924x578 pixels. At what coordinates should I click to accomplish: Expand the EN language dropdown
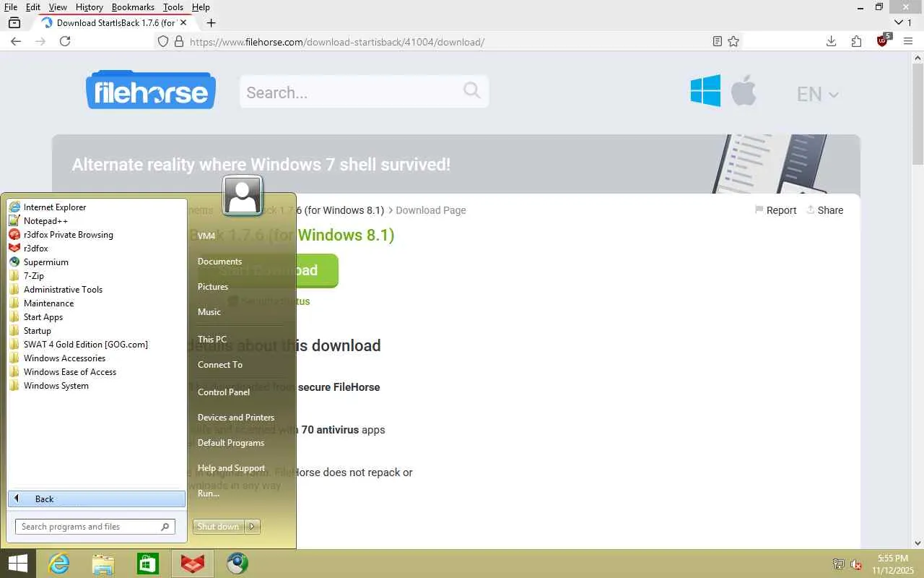point(818,94)
